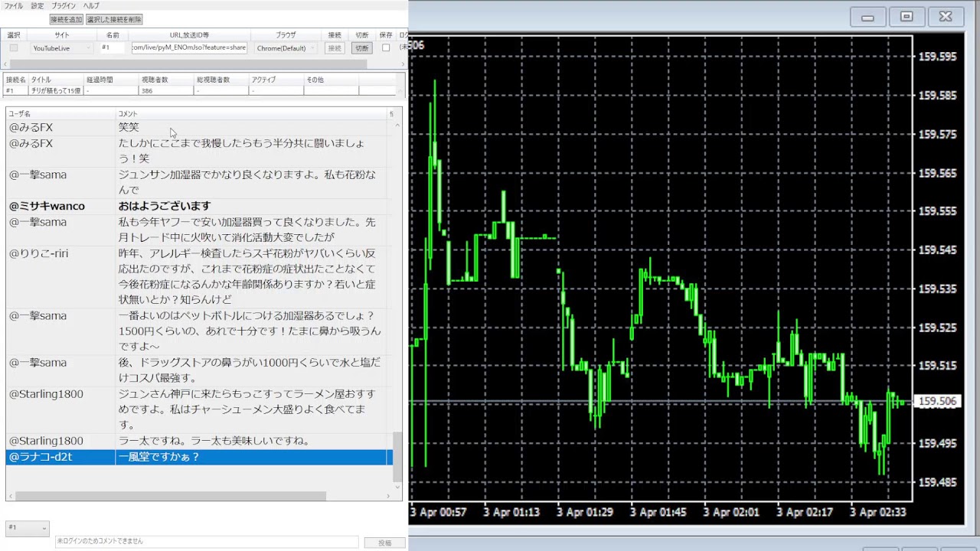Click the URL broadcast ID field
This screenshot has width=980, height=551.
pyautogui.click(x=189, y=47)
